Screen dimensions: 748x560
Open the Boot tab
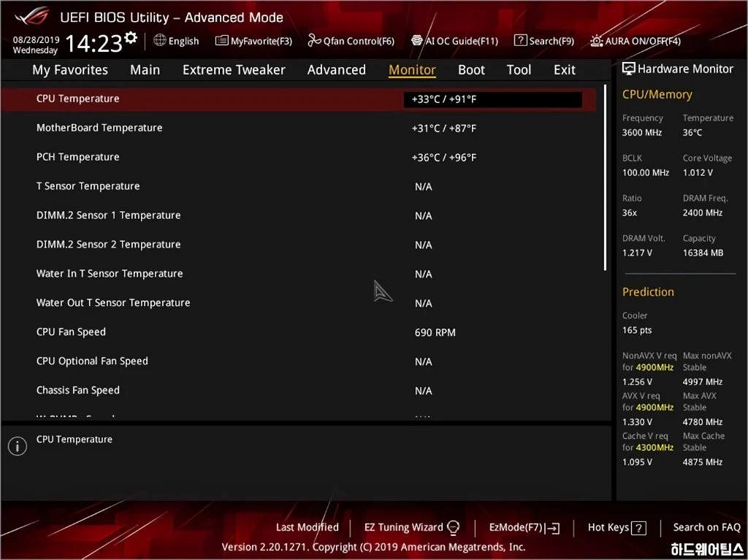point(471,70)
